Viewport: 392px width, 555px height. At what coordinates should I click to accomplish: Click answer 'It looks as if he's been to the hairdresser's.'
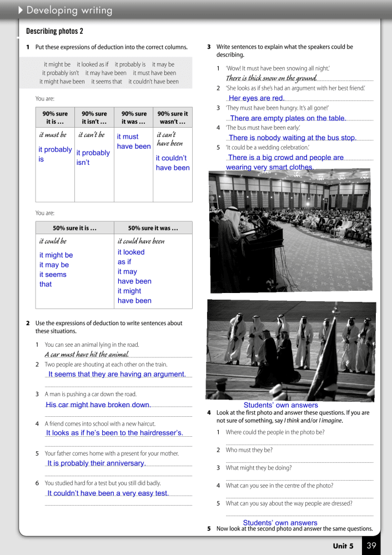(x=115, y=432)
